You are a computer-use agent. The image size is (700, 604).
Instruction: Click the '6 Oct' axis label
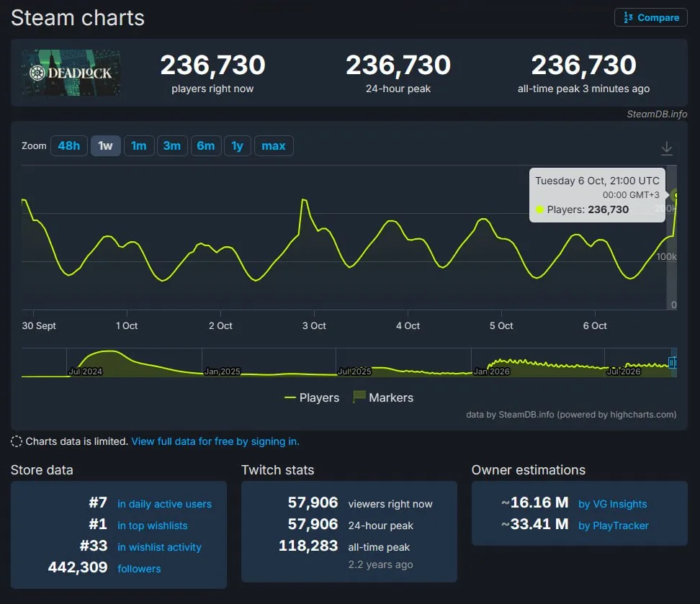tap(595, 326)
